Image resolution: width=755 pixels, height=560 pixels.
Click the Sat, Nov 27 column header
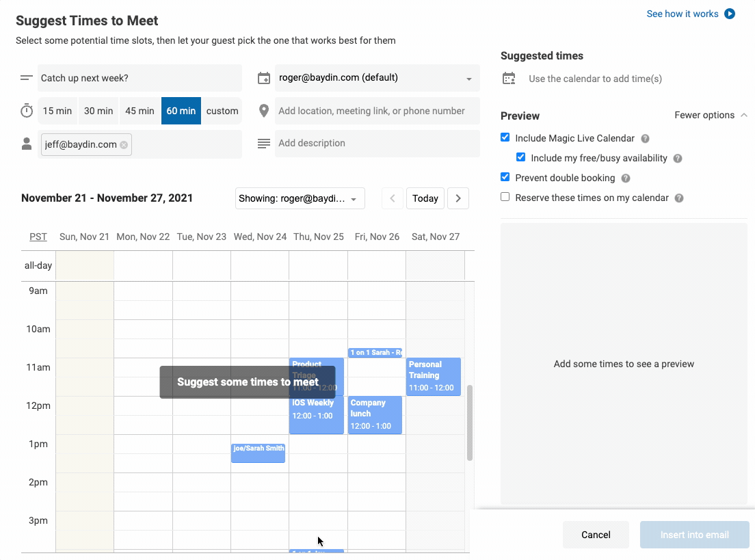click(x=436, y=237)
